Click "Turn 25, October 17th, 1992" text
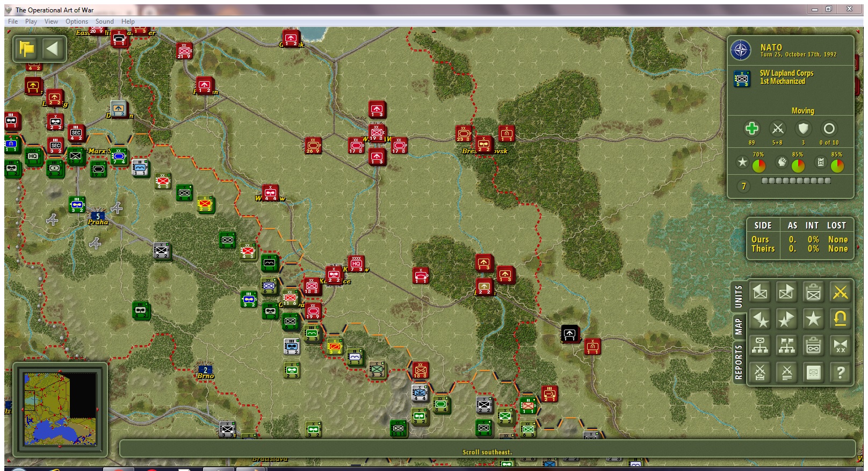 point(798,55)
